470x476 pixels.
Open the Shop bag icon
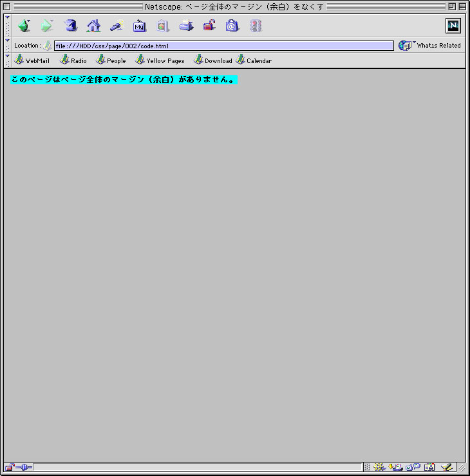click(x=232, y=26)
